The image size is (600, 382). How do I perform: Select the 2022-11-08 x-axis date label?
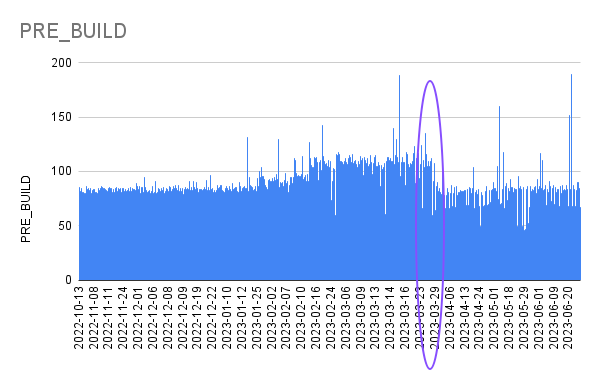[x=93, y=318]
